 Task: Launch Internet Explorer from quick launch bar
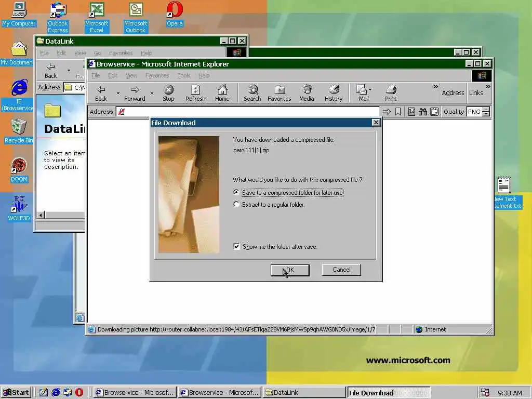point(55,392)
